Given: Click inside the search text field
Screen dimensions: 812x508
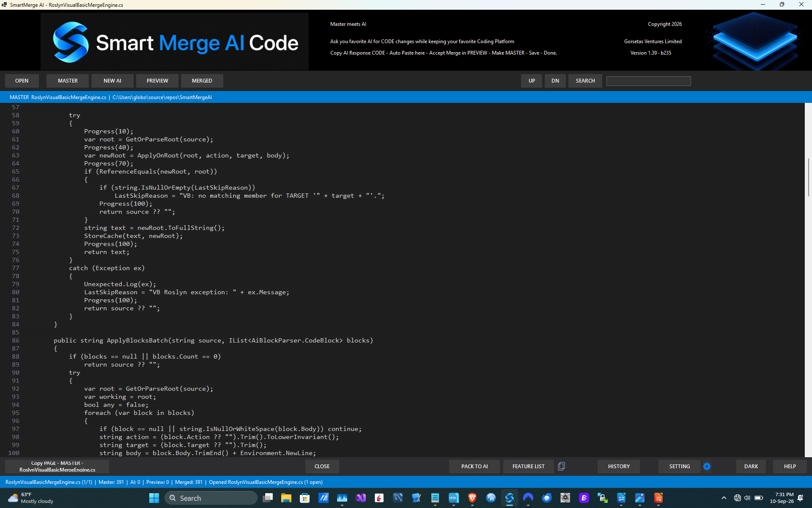Looking at the screenshot, I should pos(648,81).
